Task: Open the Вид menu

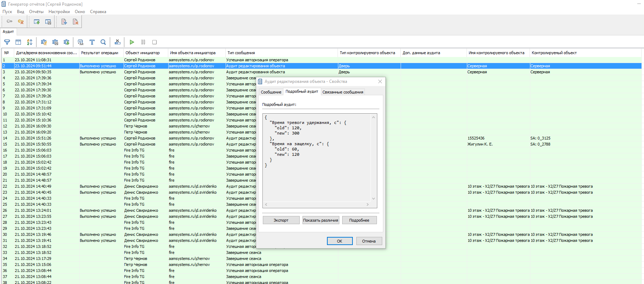Action: [x=21, y=12]
